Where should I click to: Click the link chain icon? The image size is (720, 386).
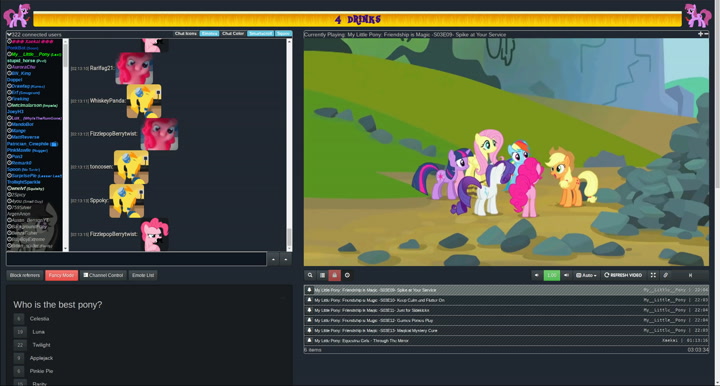point(665,275)
